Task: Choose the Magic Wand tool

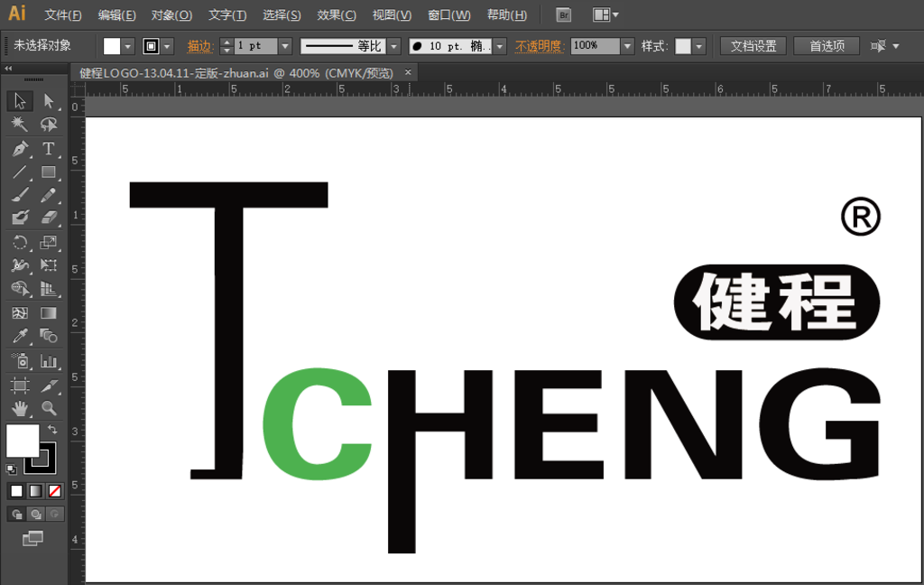Action: tap(20, 124)
